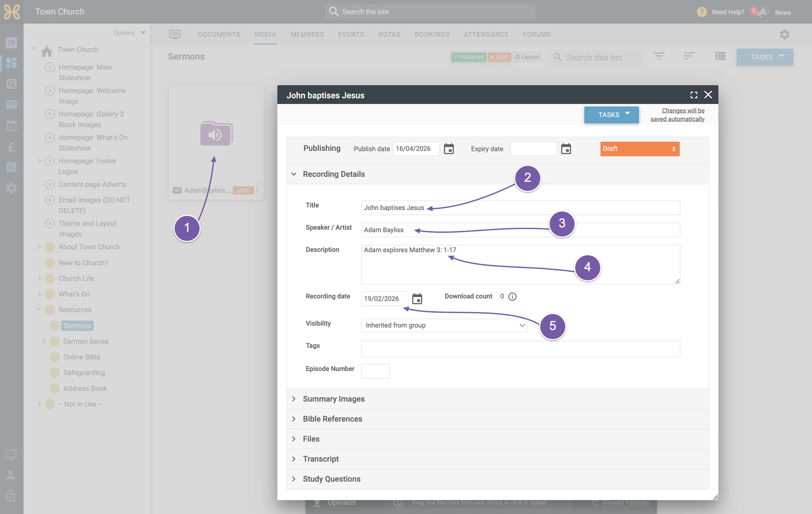Show the Download count info icon
The height and width of the screenshot is (514, 812).
pos(512,296)
